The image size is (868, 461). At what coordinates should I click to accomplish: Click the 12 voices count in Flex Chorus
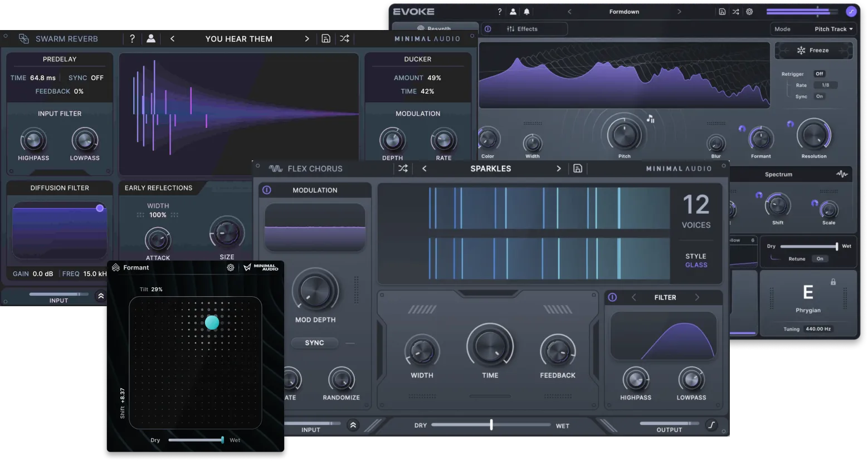(696, 205)
